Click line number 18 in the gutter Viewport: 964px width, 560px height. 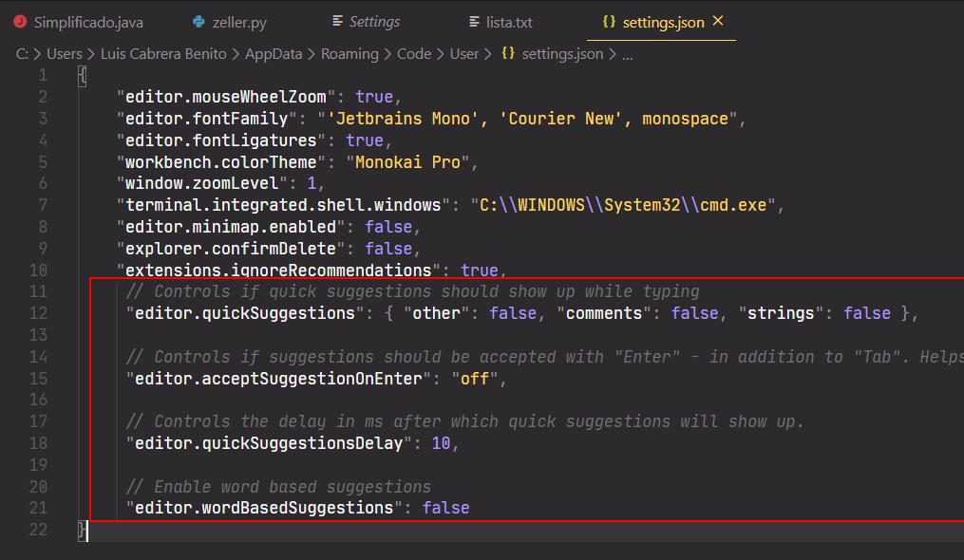pyautogui.click(x=38, y=443)
